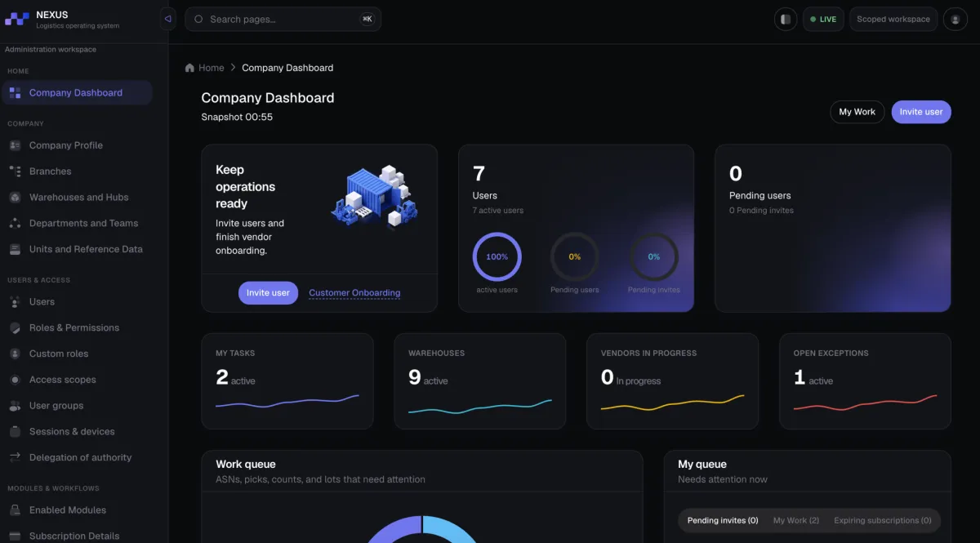Click the ⌘K shortcut badge
Viewport: 980px width, 543px height.
(367, 19)
